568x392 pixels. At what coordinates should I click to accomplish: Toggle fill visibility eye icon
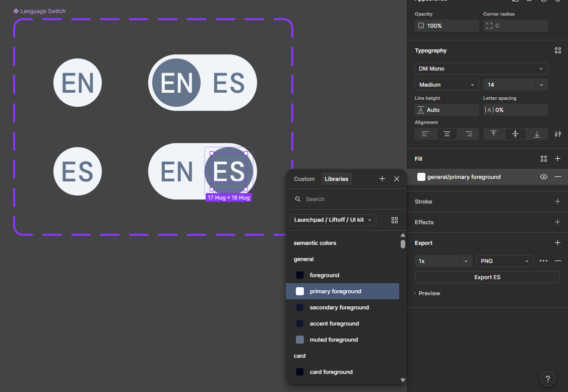coord(544,177)
